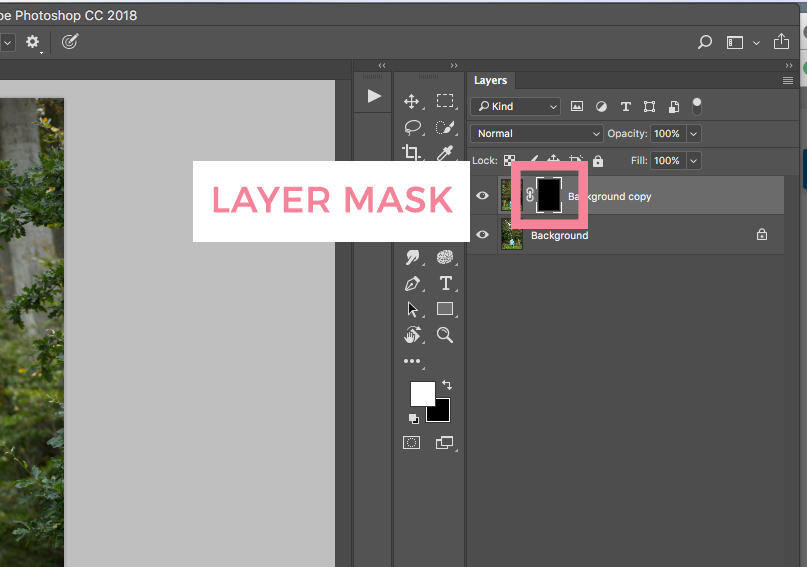Open the Normal blend mode dropdown
The width and height of the screenshot is (807, 567).
(537, 133)
